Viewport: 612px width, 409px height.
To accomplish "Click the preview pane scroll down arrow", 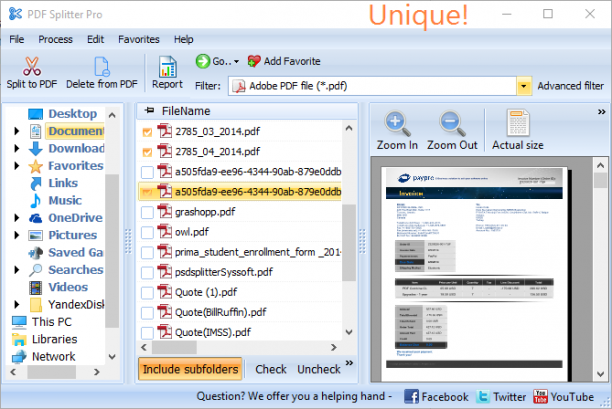I will (x=601, y=374).
